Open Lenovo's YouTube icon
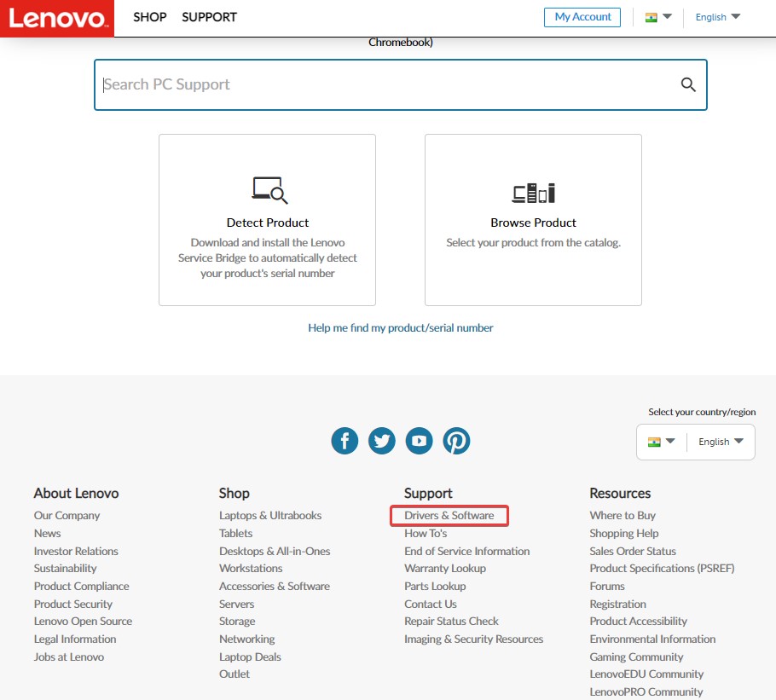The height and width of the screenshot is (700, 776). [419, 441]
